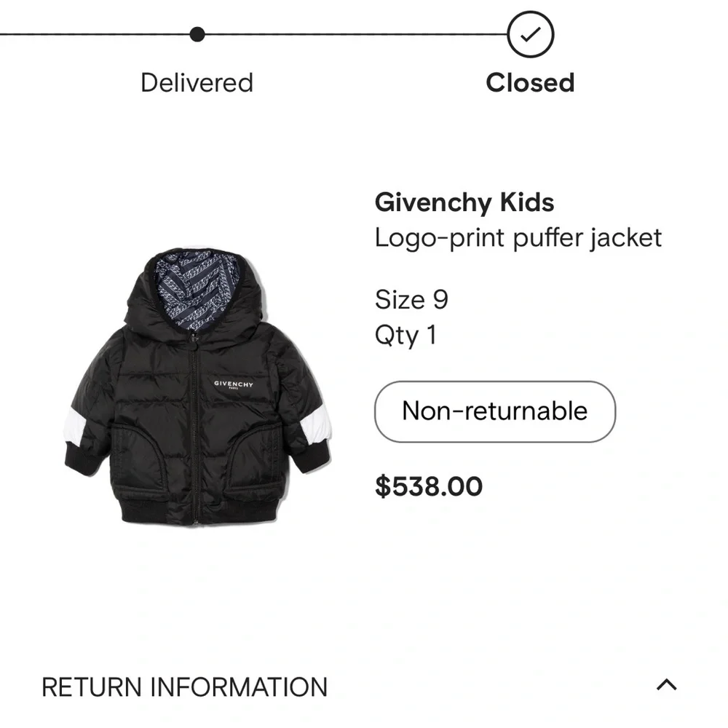Open the Givenchy Kids brand name
728x728 pixels.
pyautogui.click(x=464, y=203)
